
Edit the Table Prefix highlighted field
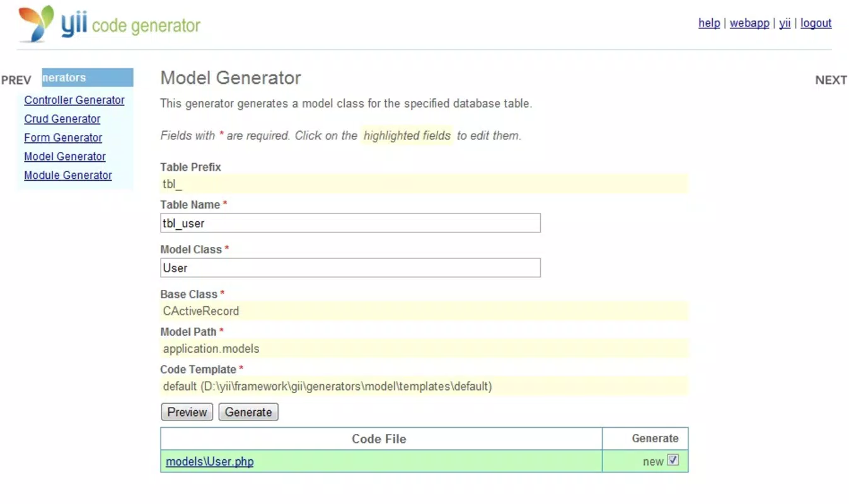pyautogui.click(x=424, y=184)
